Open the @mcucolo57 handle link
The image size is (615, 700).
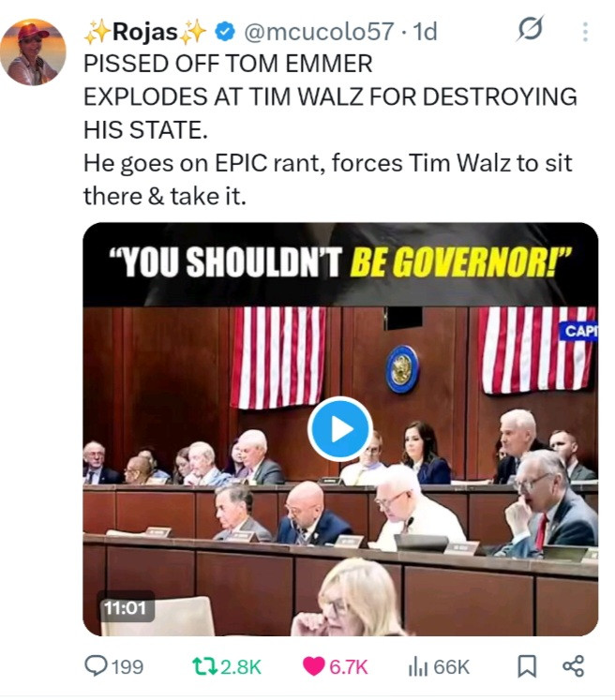click(319, 32)
